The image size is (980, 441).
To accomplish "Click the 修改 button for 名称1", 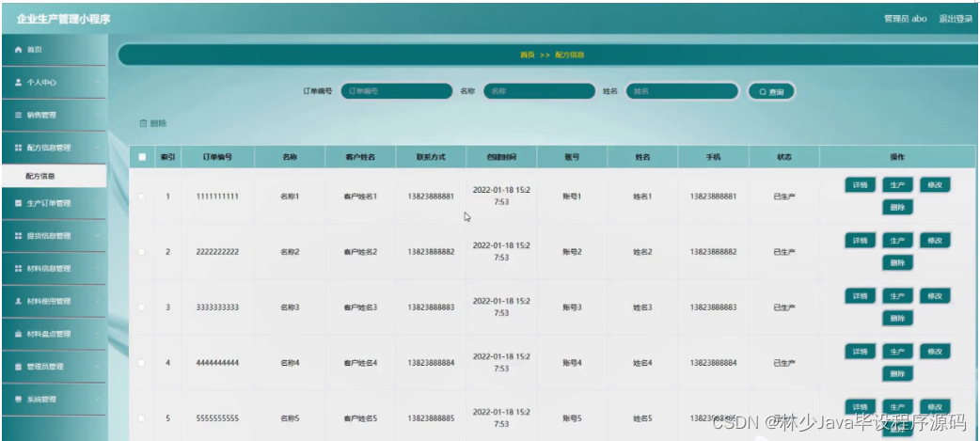I will click(935, 185).
